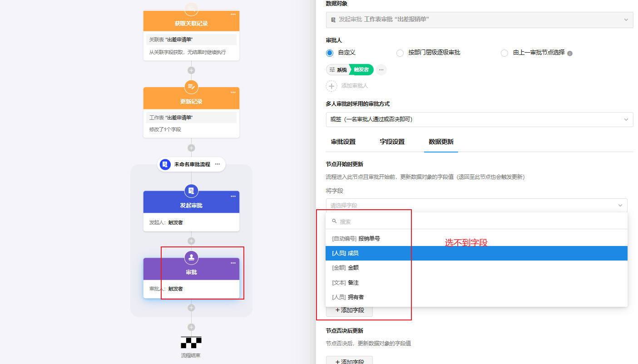Click the 发起审批 node's document icon
The image size is (638, 364).
(191, 191)
